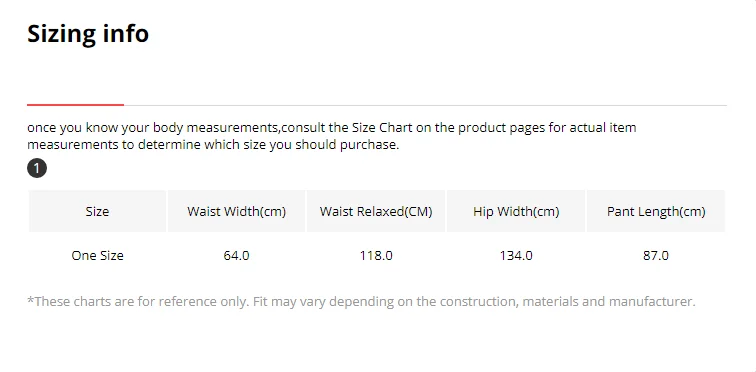This screenshot has width=756, height=372.
Task: Click the Size column header
Action: tap(97, 211)
